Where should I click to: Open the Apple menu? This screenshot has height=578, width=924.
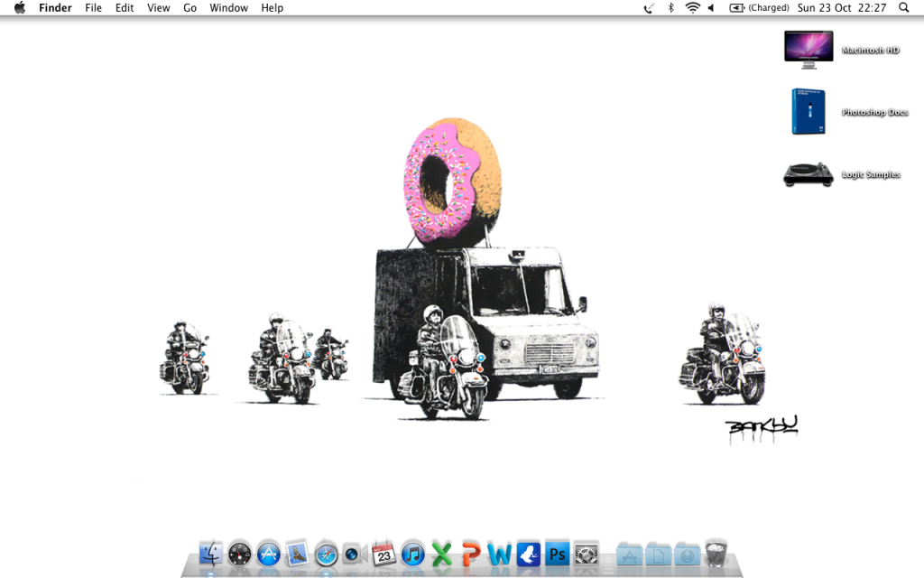coord(20,7)
